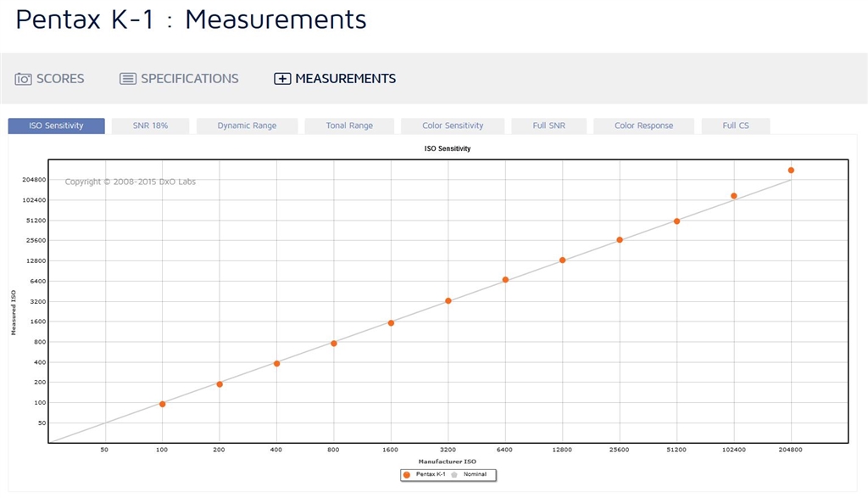Switch to the SNR 18% tab
This screenshot has width=868, height=498.
tap(151, 126)
